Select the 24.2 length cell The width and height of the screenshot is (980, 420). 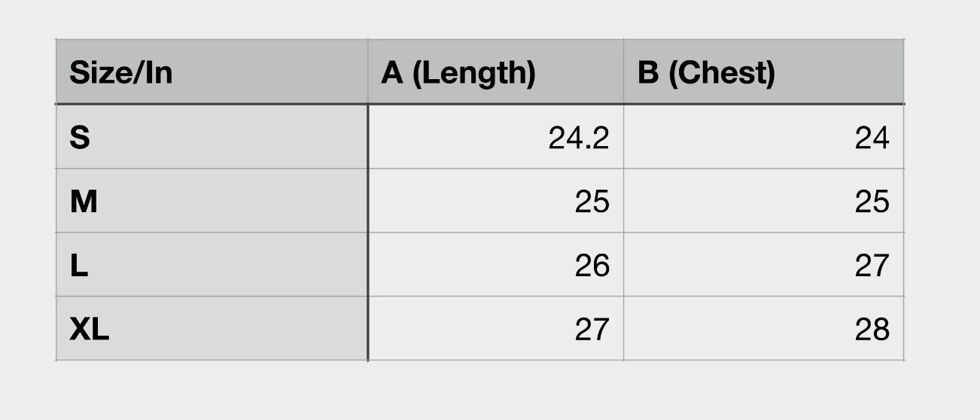coord(495,136)
